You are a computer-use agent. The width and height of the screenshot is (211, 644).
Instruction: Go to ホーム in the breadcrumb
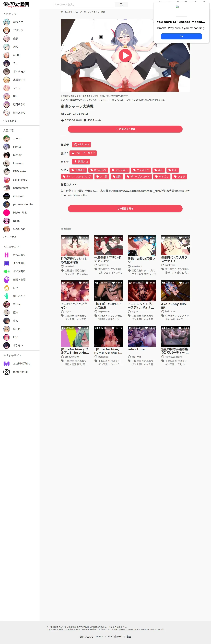pos(64,12)
